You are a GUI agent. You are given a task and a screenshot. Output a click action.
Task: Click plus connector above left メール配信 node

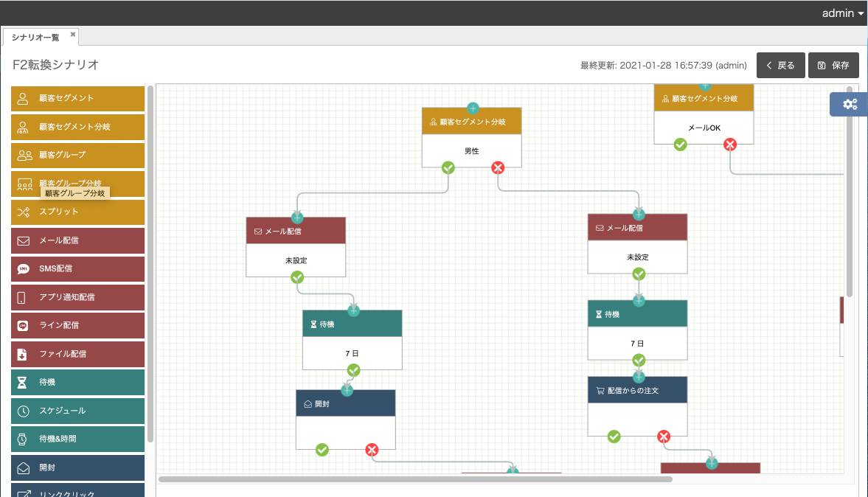(296, 217)
